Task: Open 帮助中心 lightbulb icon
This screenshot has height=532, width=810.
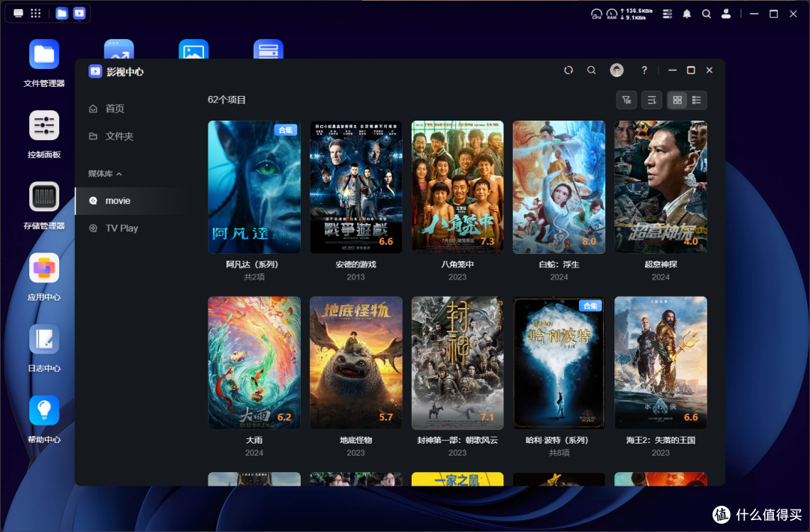Action: pyautogui.click(x=44, y=410)
